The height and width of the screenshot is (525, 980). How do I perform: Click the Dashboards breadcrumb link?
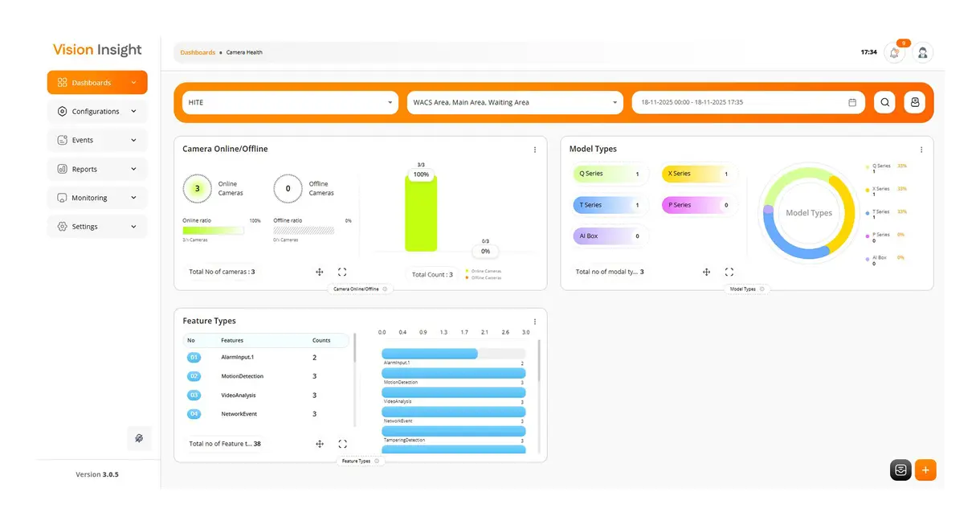click(198, 52)
